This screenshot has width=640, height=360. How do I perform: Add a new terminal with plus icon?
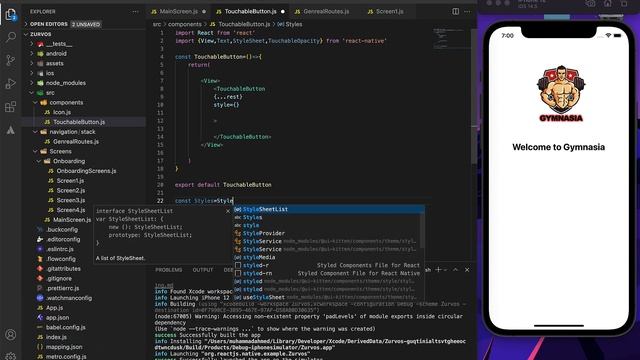click(438, 269)
